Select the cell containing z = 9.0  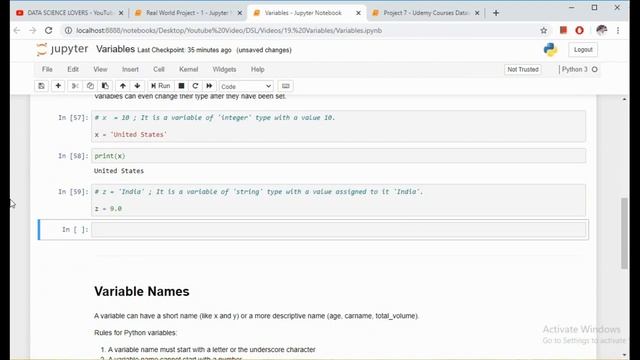point(339,200)
